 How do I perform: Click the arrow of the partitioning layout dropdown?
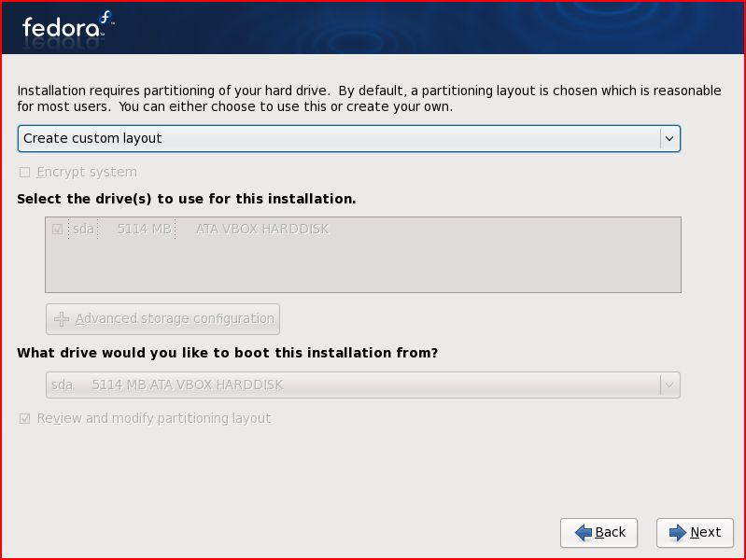(x=669, y=138)
